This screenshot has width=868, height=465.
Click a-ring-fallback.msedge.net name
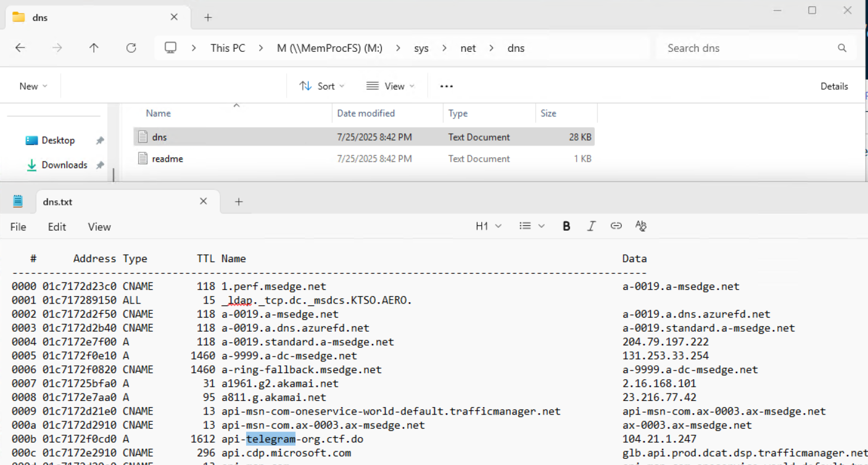pos(302,369)
